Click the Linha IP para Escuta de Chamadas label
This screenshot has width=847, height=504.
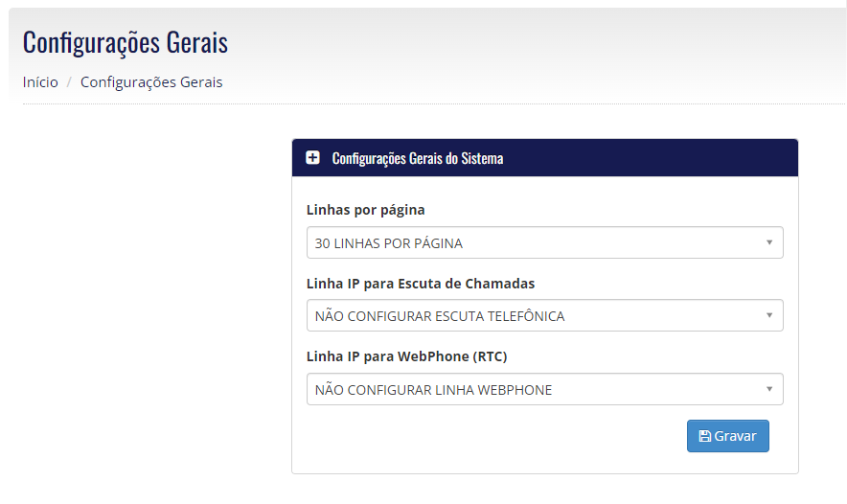(421, 284)
